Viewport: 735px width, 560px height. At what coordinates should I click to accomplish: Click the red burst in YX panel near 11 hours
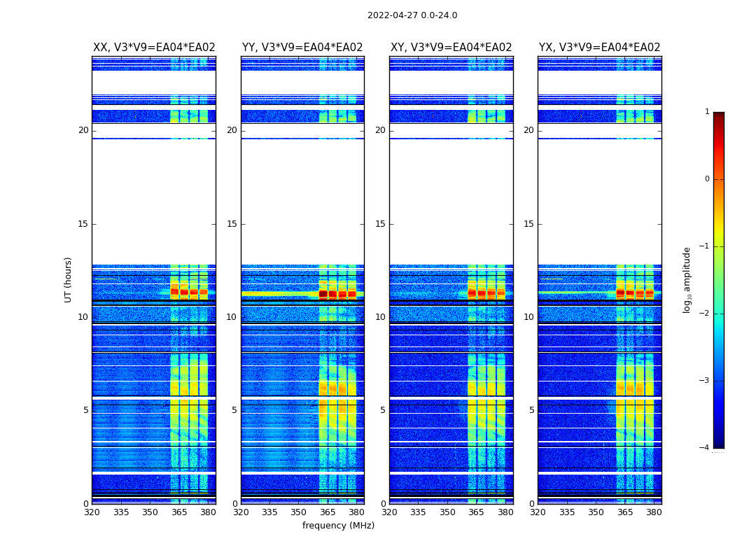point(635,293)
